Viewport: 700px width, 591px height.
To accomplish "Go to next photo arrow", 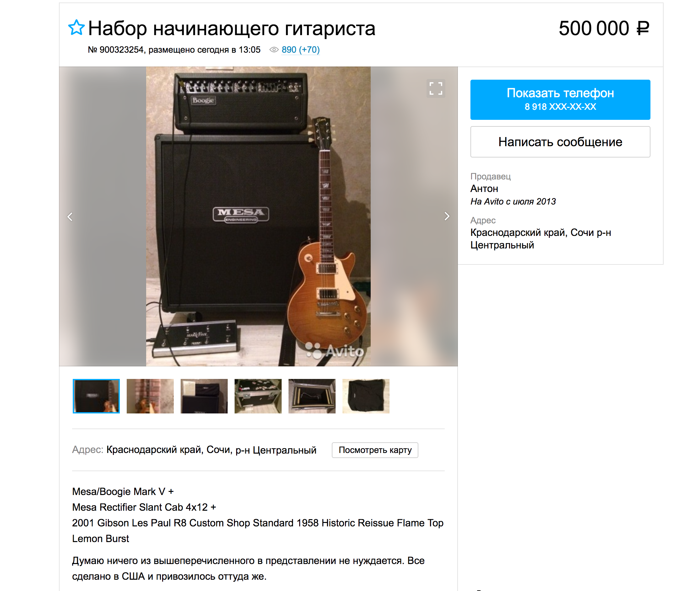I will [x=447, y=216].
